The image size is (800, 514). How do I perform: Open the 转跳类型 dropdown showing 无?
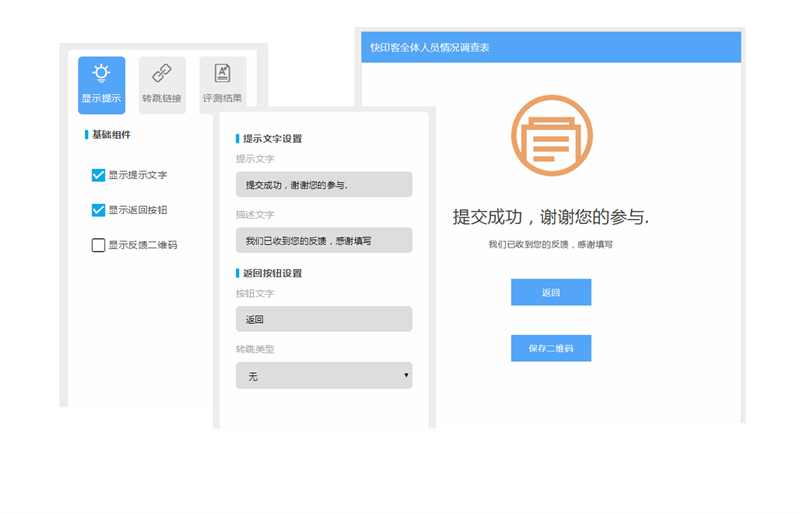(323, 376)
